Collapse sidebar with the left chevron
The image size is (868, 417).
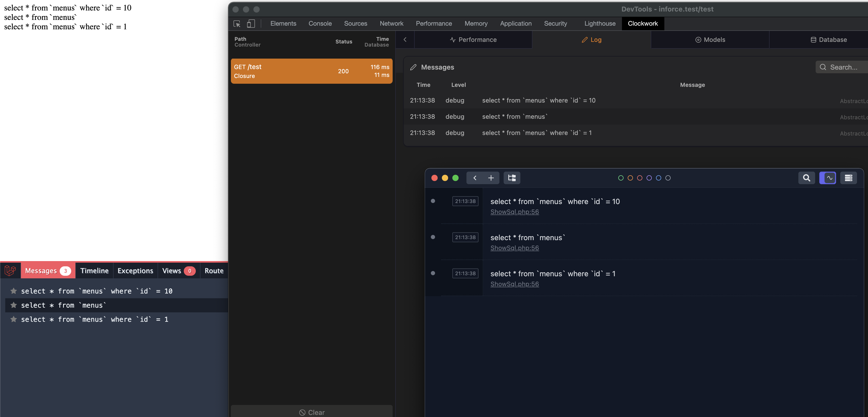point(405,40)
